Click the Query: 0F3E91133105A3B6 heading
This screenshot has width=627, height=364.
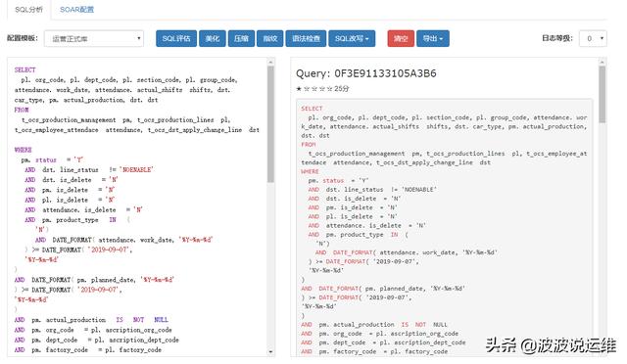coord(365,73)
